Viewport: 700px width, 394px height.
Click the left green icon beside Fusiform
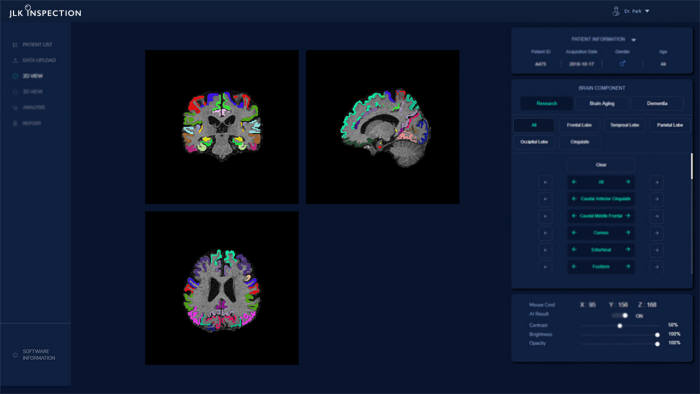coord(574,267)
